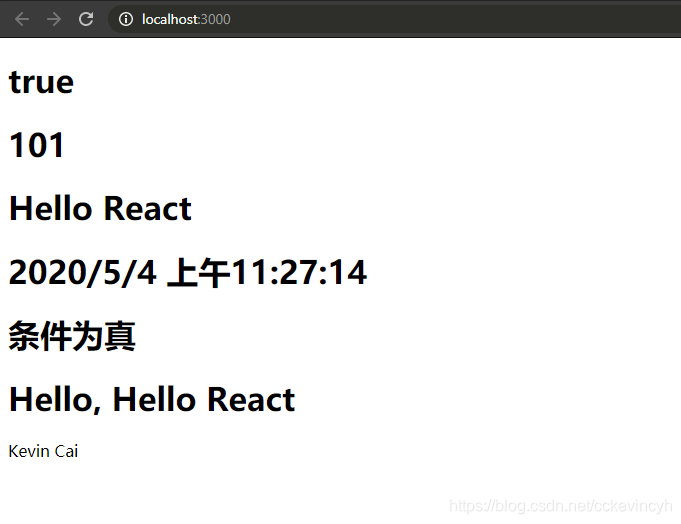Reload the localhost page
Image resolution: width=681 pixels, height=524 pixels.
[86, 19]
